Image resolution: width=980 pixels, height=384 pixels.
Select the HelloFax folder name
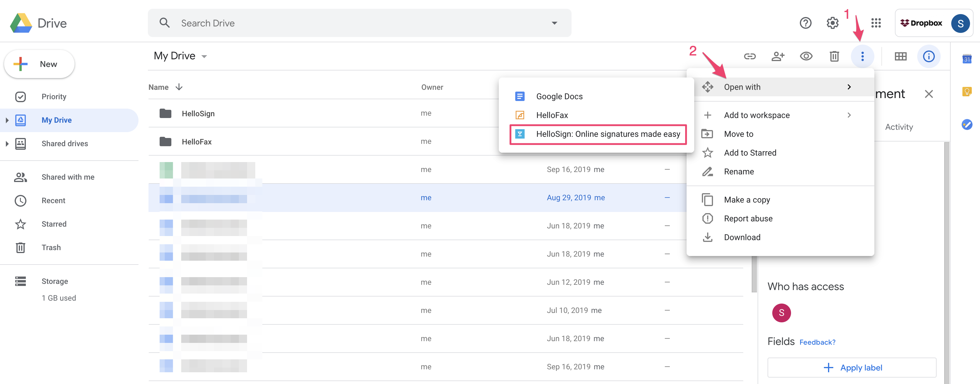pyautogui.click(x=197, y=142)
